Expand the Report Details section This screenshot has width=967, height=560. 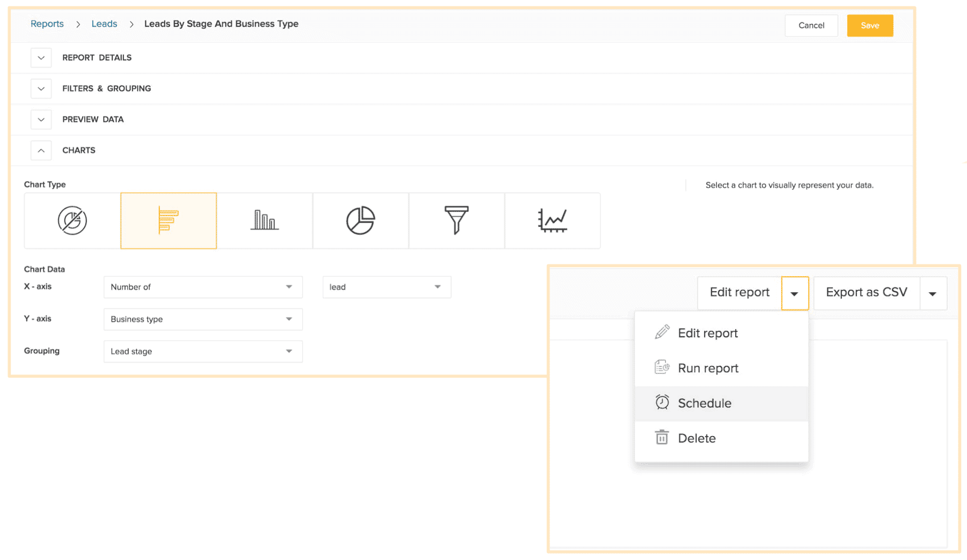(41, 58)
